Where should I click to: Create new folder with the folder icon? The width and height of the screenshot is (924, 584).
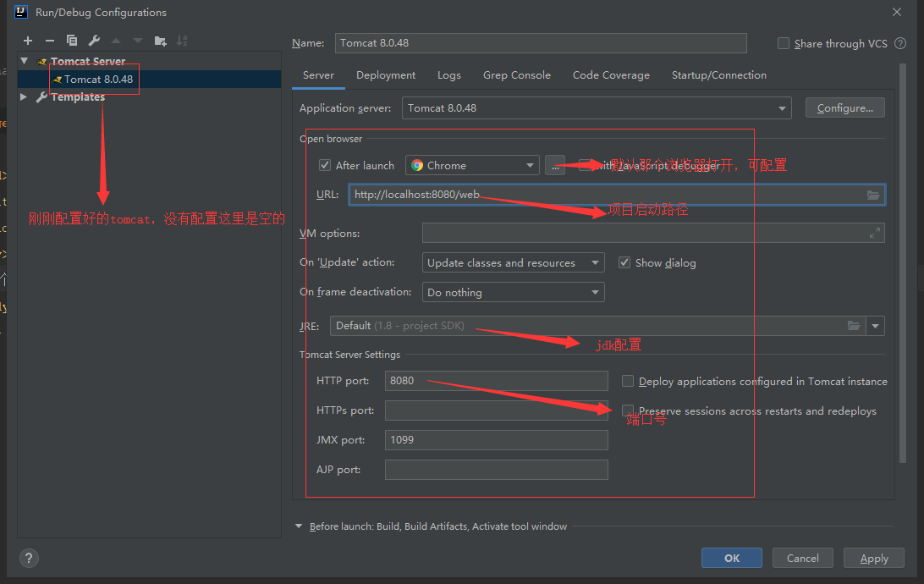(160, 41)
